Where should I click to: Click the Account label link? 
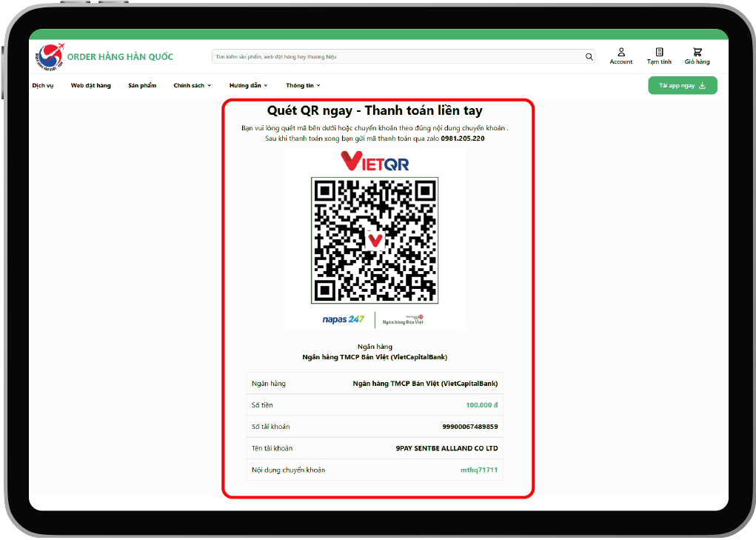621,61
